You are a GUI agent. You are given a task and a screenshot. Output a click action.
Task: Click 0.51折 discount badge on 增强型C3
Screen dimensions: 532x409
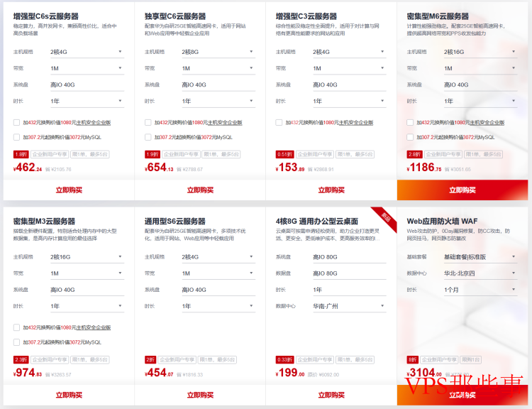pos(285,155)
